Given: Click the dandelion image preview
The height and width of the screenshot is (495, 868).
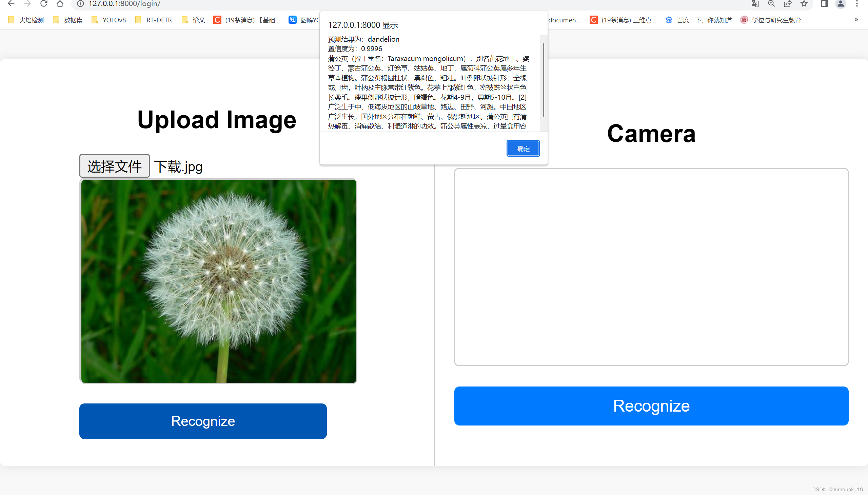Looking at the screenshot, I should (219, 281).
